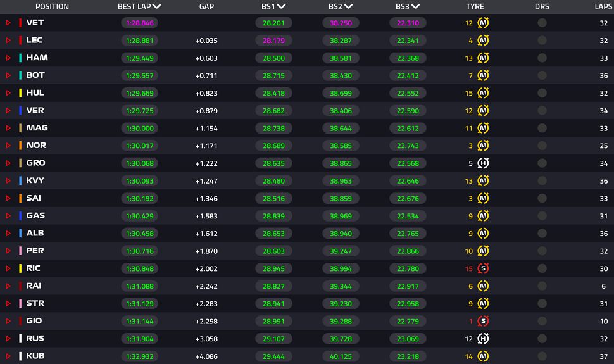The height and width of the screenshot is (364, 614).
Task: Expand the LEC driver row arrow
Action: coord(8,41)
